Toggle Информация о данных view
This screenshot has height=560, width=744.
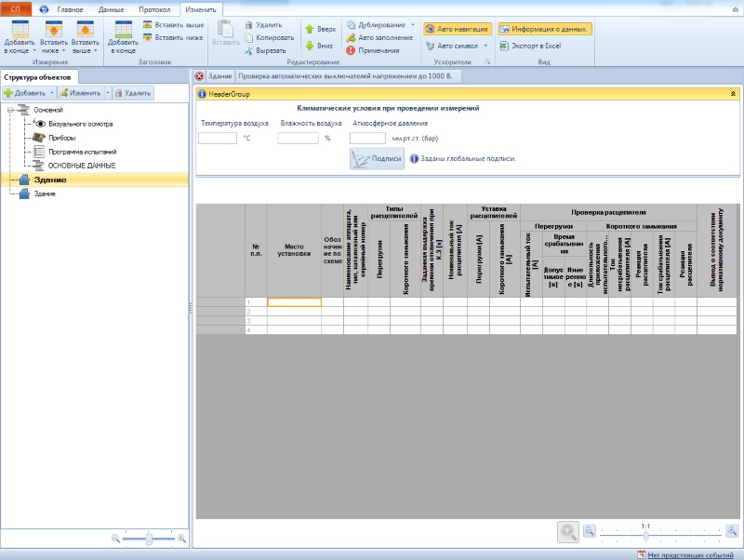pyautogui.click(x=545, y=29)
